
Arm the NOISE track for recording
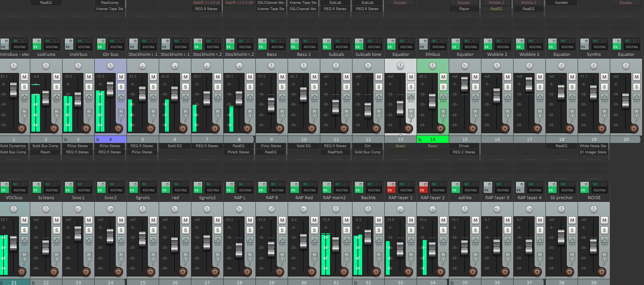(x=602, y=272)
